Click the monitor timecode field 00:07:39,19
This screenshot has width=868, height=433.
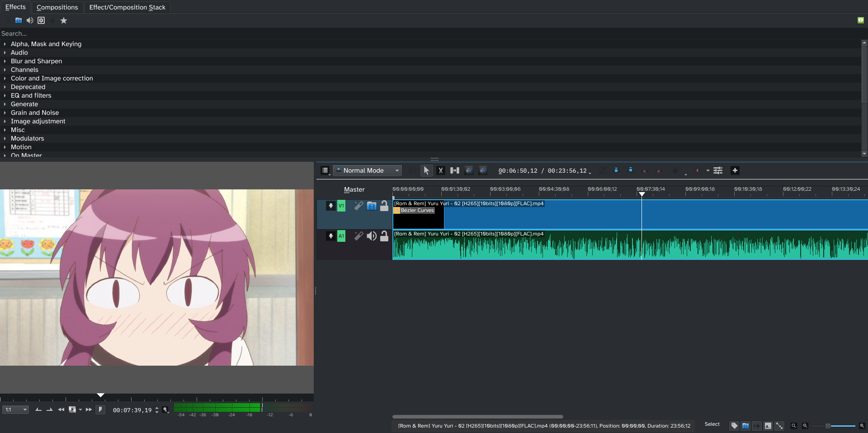[x=132, y=410]
